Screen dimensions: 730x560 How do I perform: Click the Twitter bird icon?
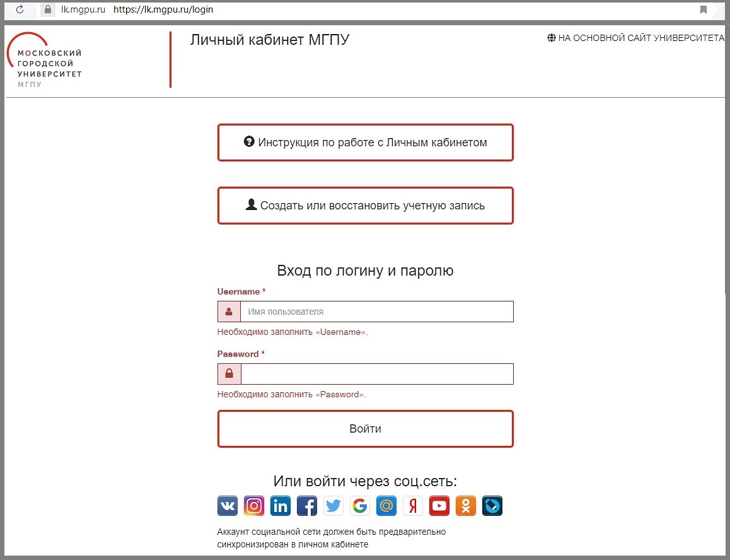333,506
